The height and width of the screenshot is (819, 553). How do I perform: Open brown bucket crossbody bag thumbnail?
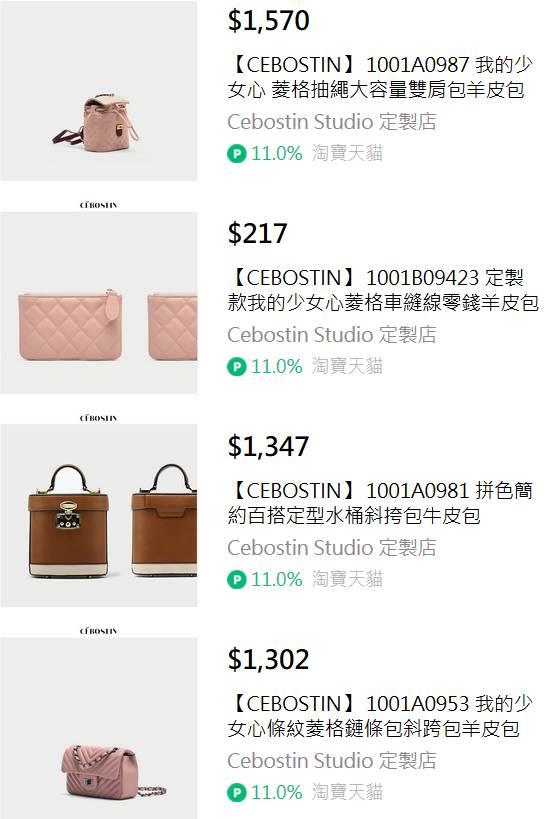tap(99, 516)
